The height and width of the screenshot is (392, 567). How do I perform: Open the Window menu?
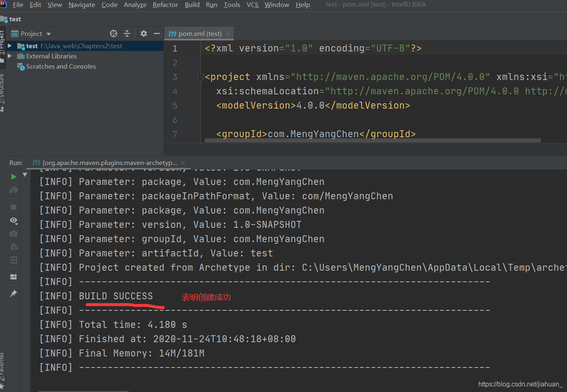pyautogui.click(x=277, y=5)
